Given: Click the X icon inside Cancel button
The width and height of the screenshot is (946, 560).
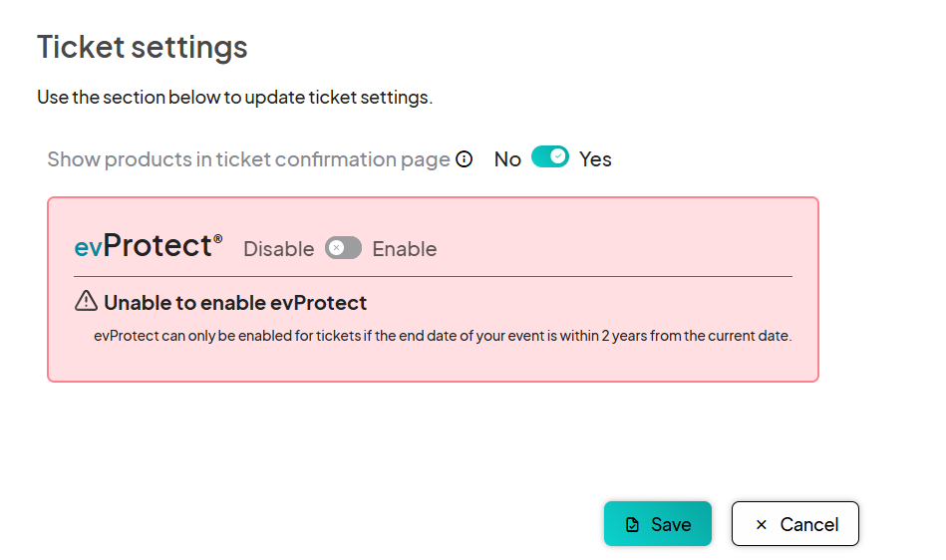Looking at the screenshot, I should pyautogui.click(x=762, y=524).
